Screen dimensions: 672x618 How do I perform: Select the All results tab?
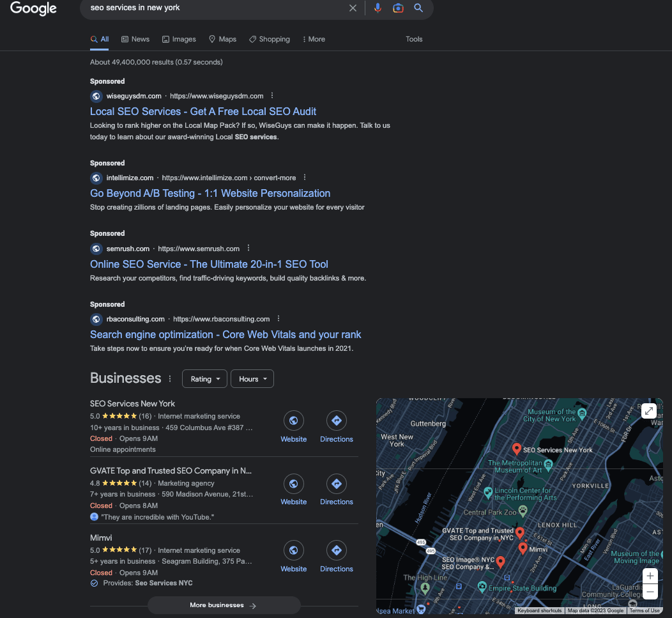[100, 39]
